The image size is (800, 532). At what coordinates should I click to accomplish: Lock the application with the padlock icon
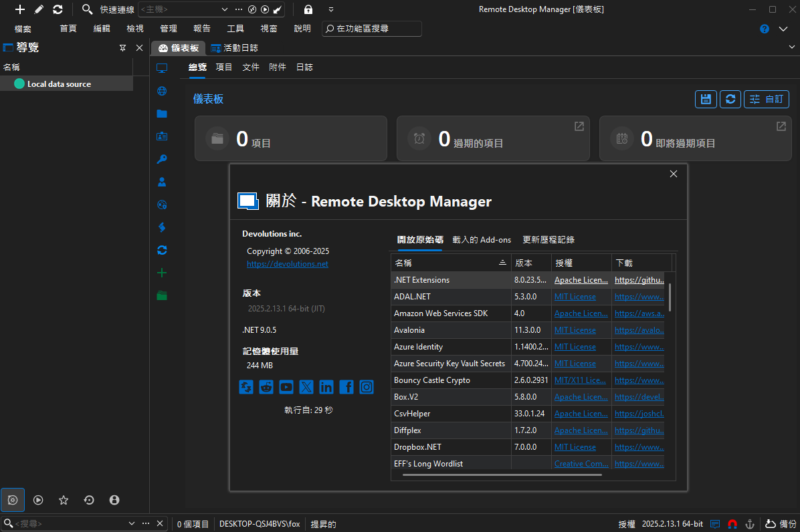308,9
